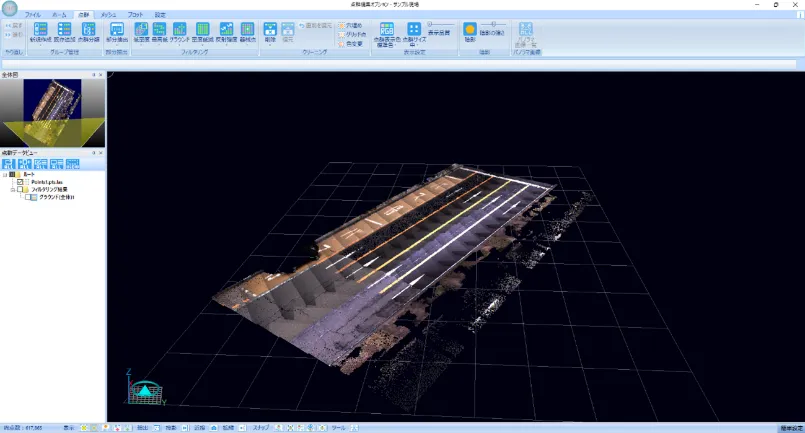Click the 色変更 button

351,43
